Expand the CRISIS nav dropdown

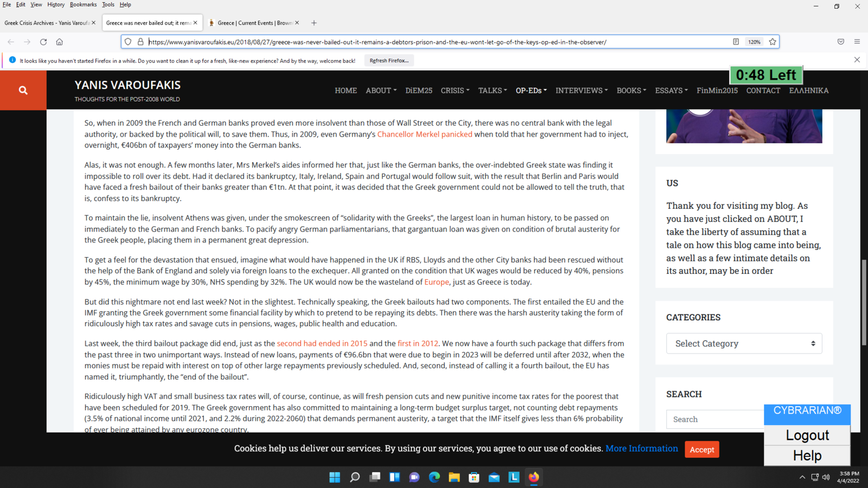pyautogui.click(x=455, y=91)
